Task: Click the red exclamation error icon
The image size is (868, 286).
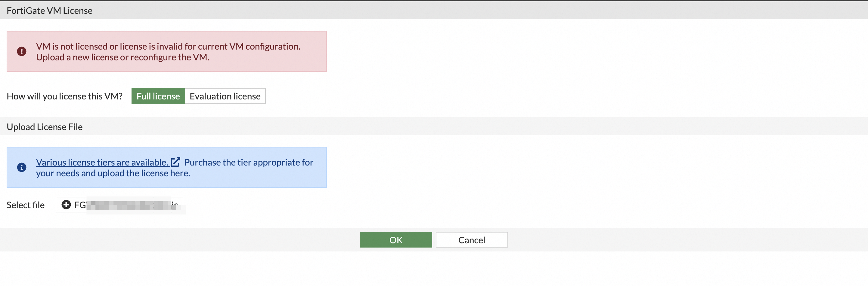Action: 22,51
